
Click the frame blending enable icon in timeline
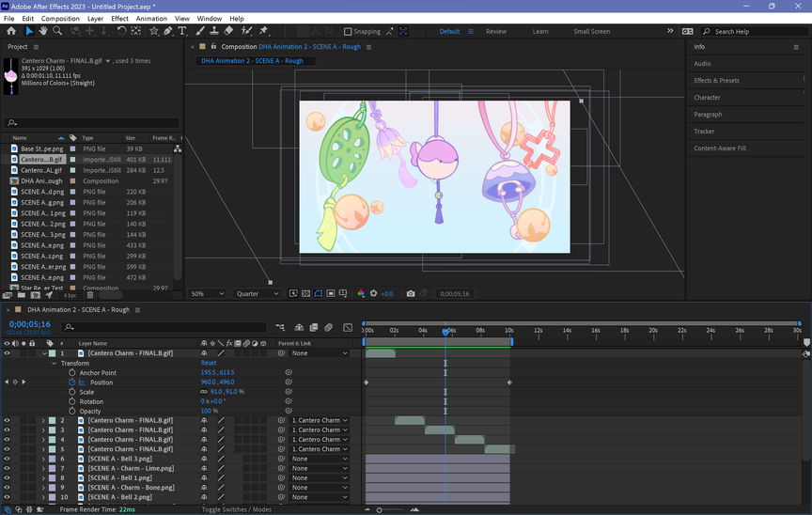click(314, 328)
